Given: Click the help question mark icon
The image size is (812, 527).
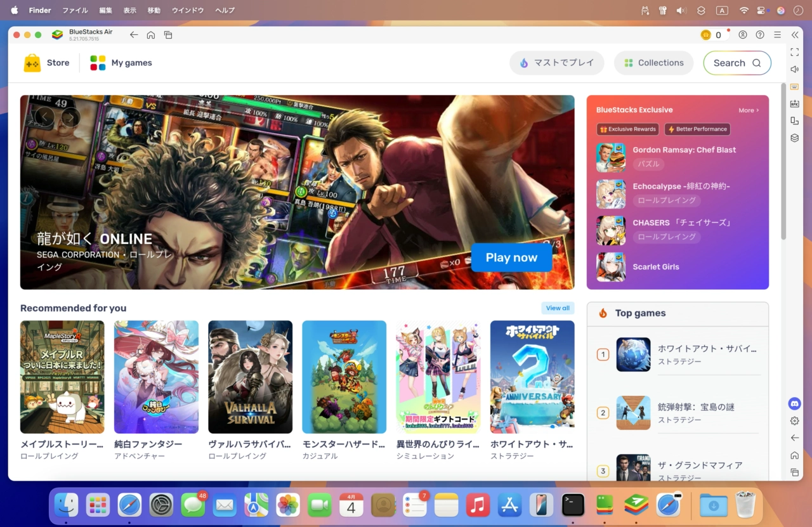Looking at the screenshot, I should click(760, 35).
